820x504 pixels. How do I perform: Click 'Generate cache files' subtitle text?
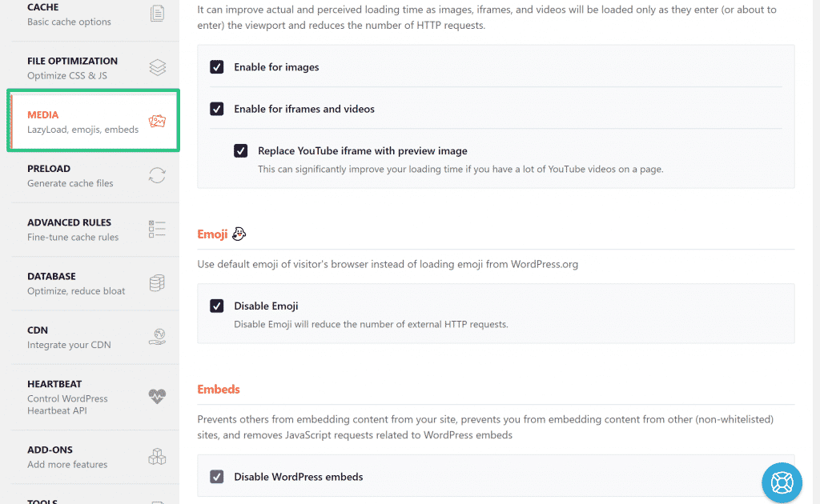(70, 183)
